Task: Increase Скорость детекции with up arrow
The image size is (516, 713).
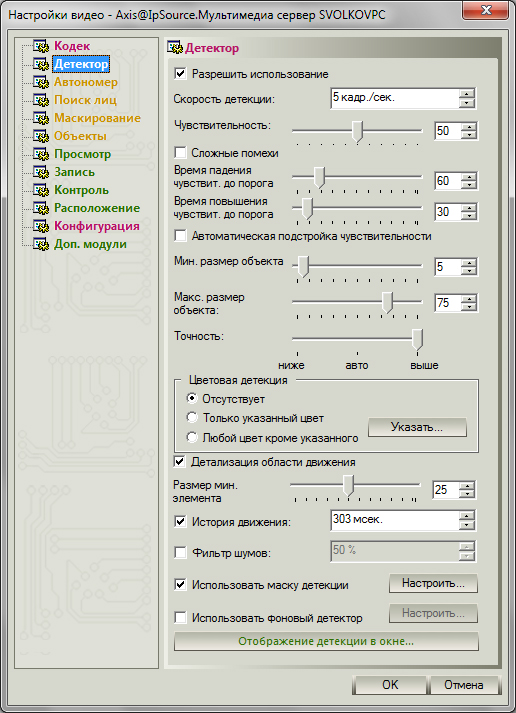Action: (x=467, y=94)
